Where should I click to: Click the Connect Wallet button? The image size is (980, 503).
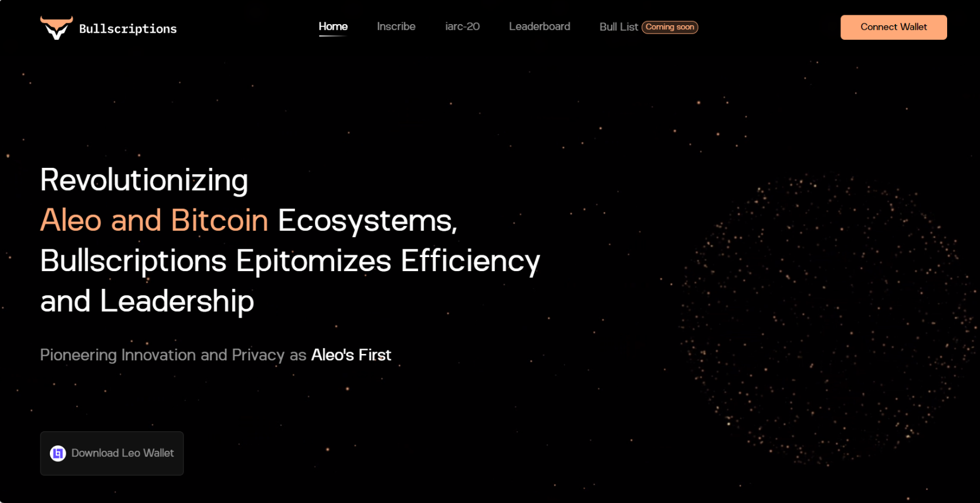(x=893, y=27)
